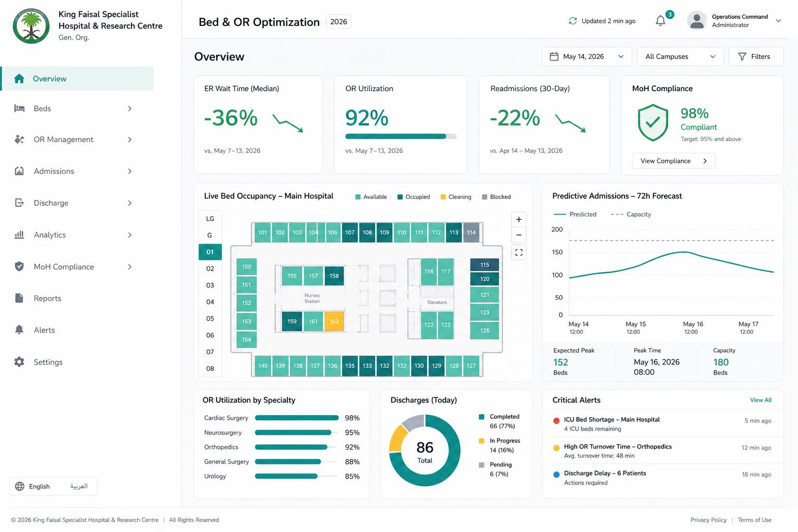This screenshot has width=798, height=532.
Task: Open the May 14, 2026 date dropdown
Action: (x=587, y=57)
